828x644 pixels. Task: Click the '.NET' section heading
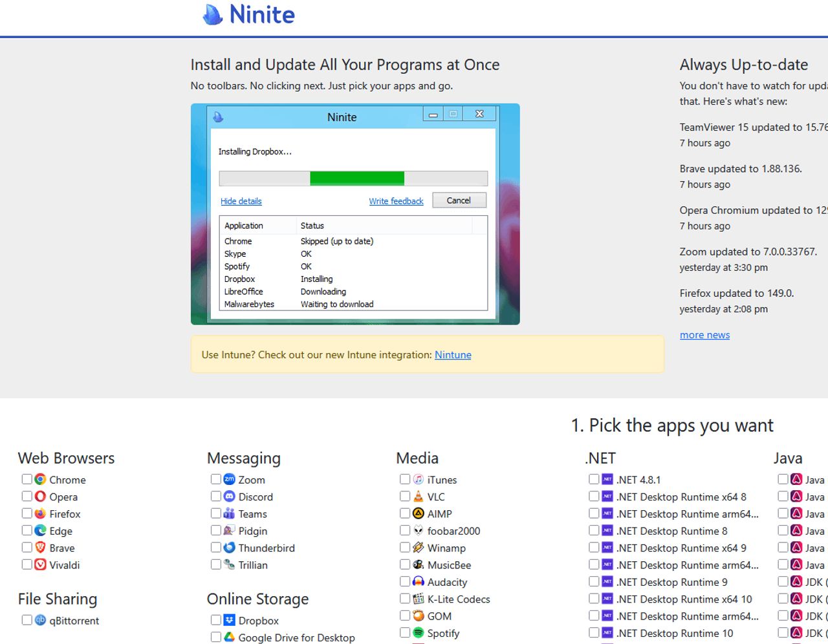[600, 458]
